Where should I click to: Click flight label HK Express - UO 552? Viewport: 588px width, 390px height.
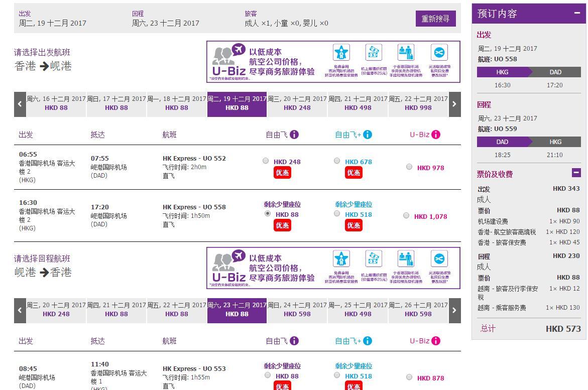194,158
